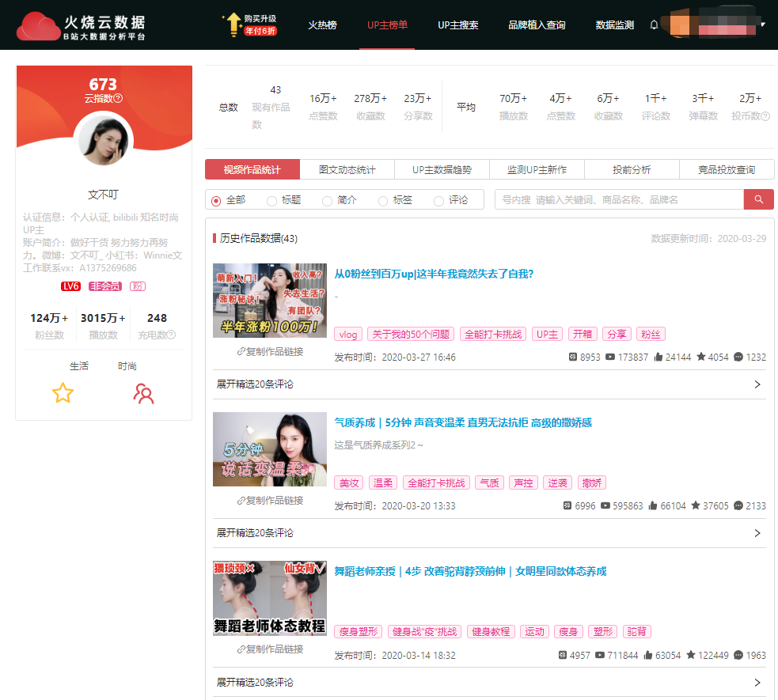Open the account dropdown arrow at top right
The width and height of the screenshot is (778, 700).
coord(763,25)
